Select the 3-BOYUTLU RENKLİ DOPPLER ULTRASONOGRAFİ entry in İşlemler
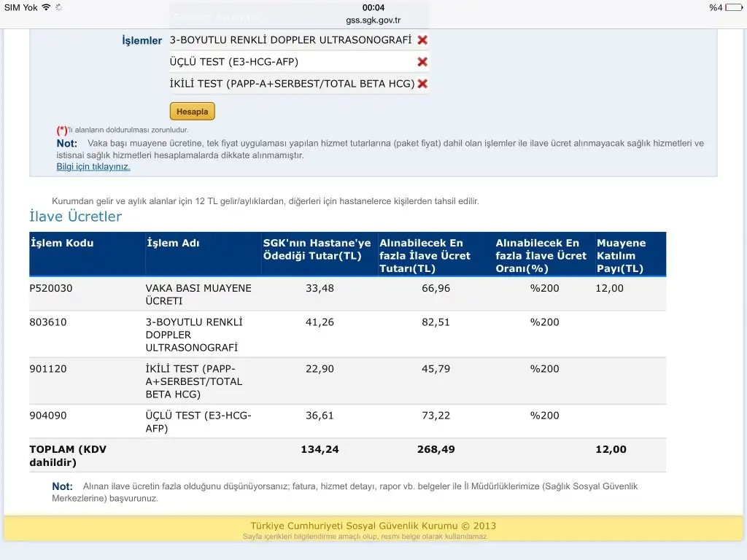Image resolution: width=747 pixels, height=560 pixels. (290, 40)
